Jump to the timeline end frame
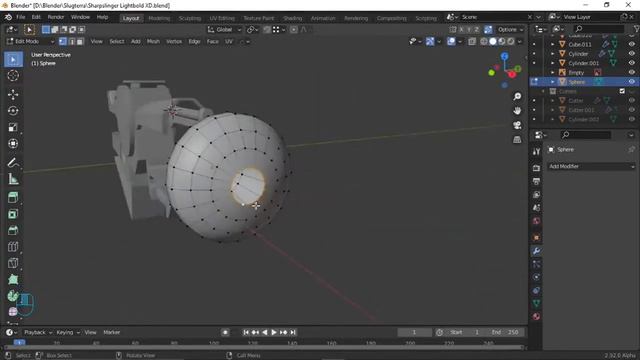Screen dimensions: 640x360 coord(293,332)
